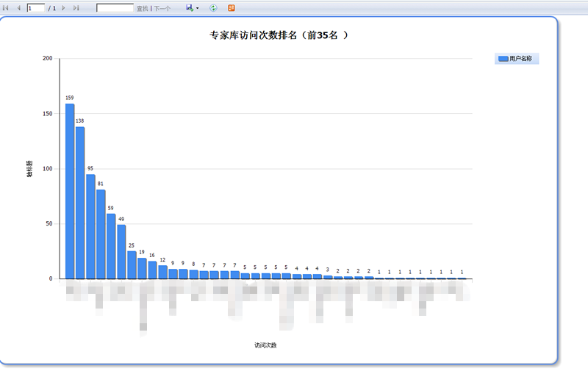
Task: Click the bar labeled 12
Action: 162,272
